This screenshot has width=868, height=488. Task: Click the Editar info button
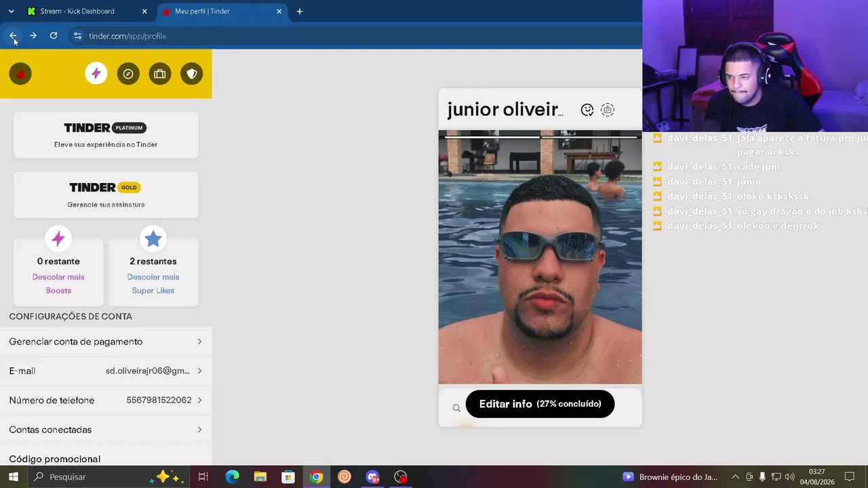pos(540,404)
